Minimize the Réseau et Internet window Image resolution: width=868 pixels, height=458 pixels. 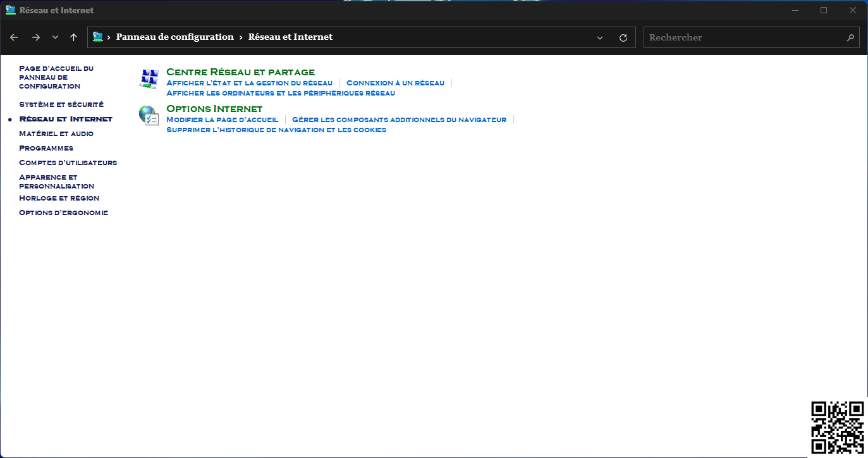click(x=795, y=10)
